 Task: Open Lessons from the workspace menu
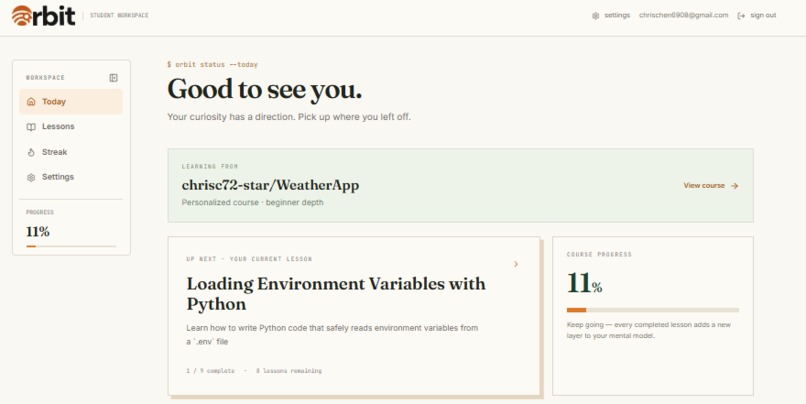(x=71, y=126)
